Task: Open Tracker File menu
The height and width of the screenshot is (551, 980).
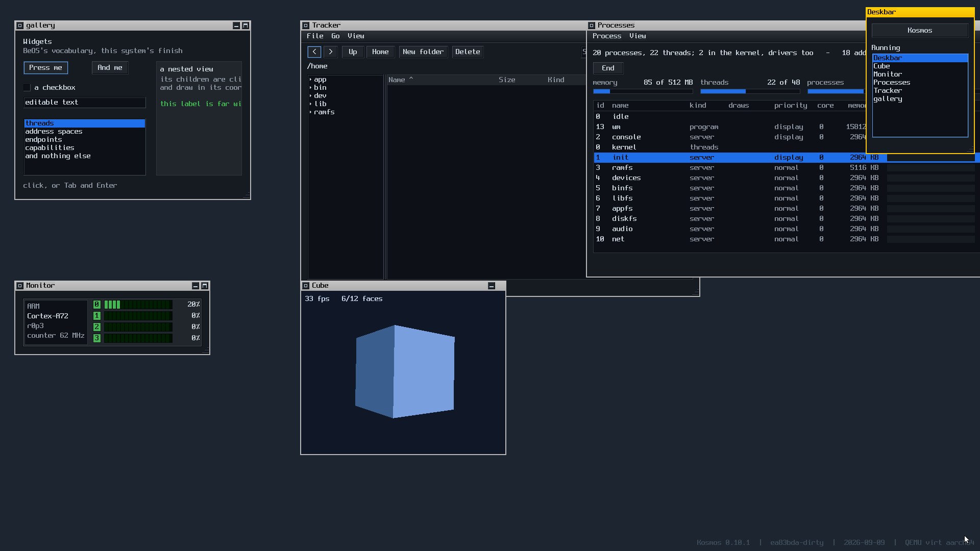Action: pos(315,36)
